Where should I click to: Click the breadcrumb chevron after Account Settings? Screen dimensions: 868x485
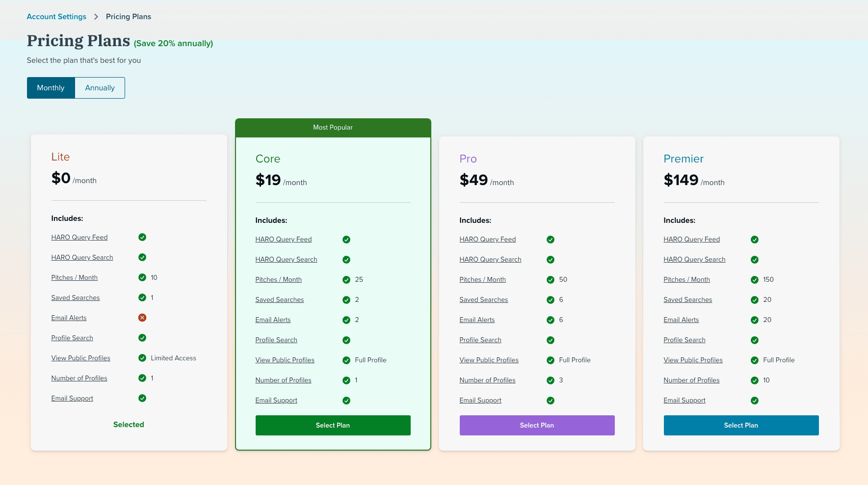coord(96,17)
